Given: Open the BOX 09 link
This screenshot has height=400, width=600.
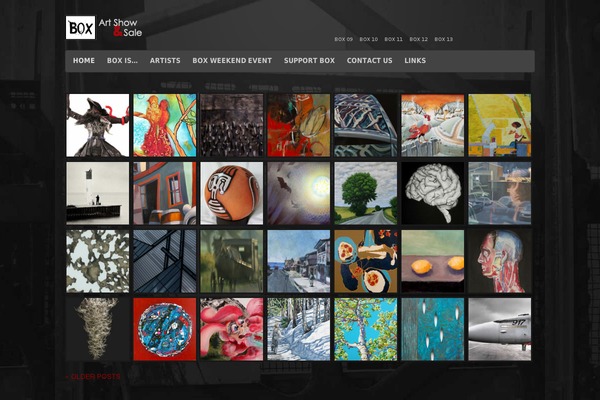Looking at the screenshot, I should point(344,39).
